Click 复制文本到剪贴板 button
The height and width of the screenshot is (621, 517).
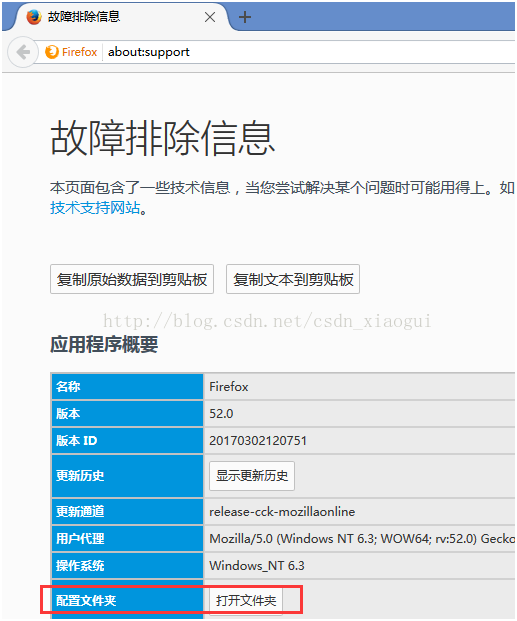pos(293,279)
